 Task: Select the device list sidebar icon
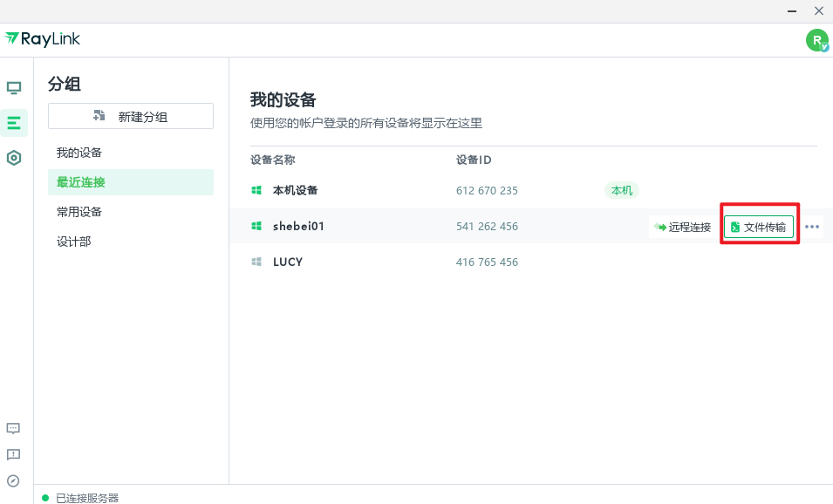pos(13,122)
